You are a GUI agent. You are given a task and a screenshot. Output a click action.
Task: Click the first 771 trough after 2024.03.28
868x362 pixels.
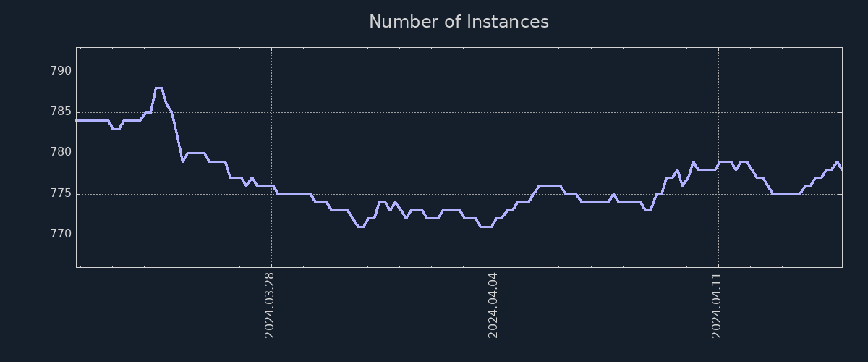pos(360,227)
